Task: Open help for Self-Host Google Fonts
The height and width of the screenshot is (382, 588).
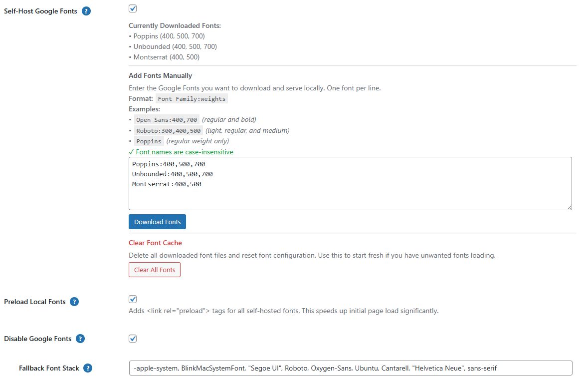Action: coord(86,11)
